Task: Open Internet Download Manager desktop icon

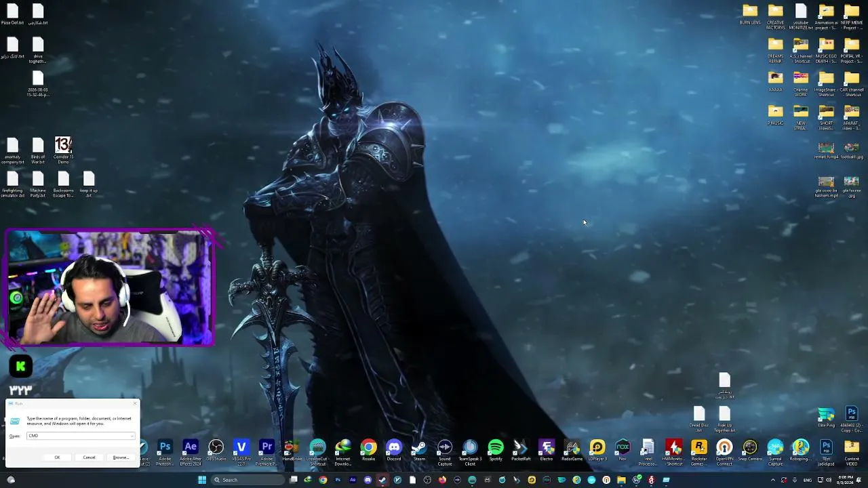Action: 343,452
